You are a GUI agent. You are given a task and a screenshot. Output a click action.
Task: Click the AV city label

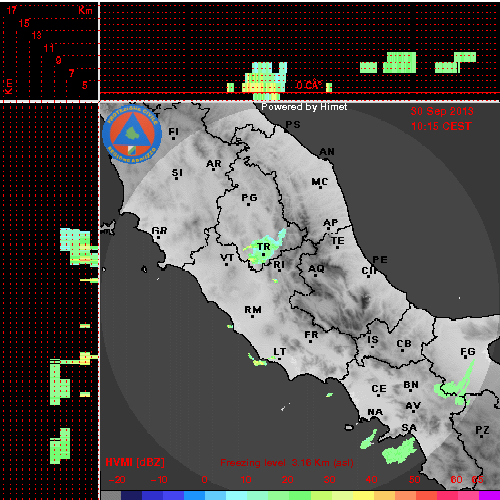tap(413, 406)
